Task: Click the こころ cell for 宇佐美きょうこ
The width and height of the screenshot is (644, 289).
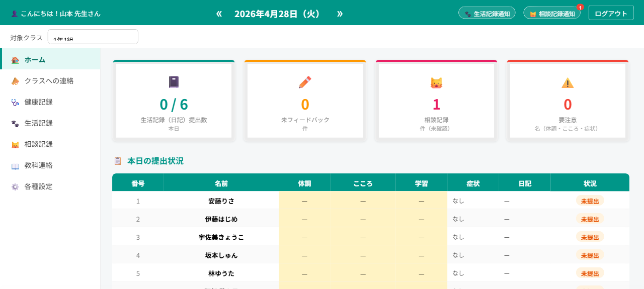Action: point(363,237)
